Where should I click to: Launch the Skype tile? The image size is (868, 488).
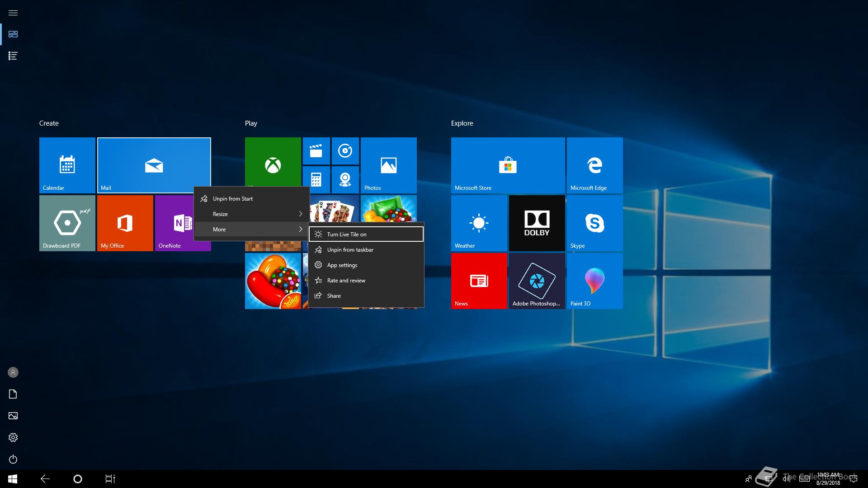[595, 223]
